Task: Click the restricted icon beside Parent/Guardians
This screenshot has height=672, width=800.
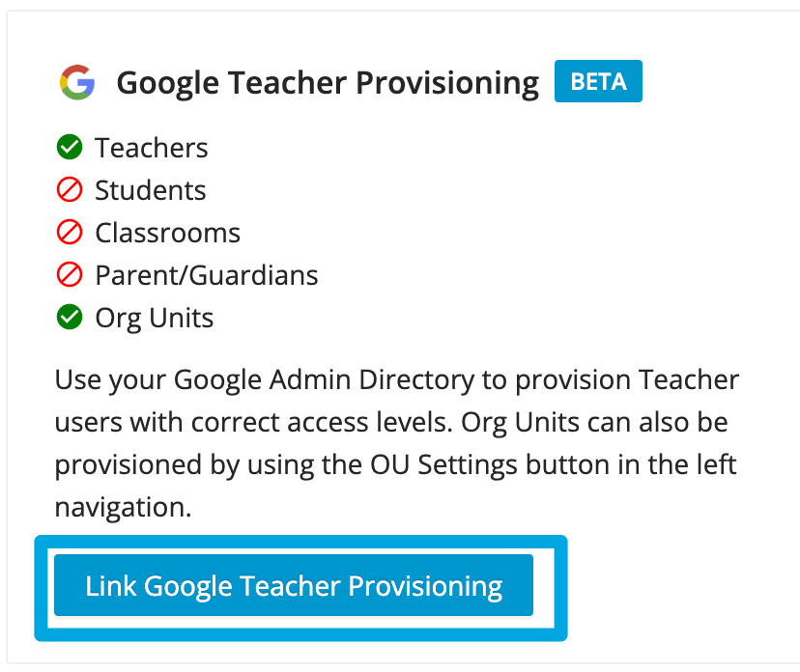Action: pyautogui.click(x=69, y=274)
